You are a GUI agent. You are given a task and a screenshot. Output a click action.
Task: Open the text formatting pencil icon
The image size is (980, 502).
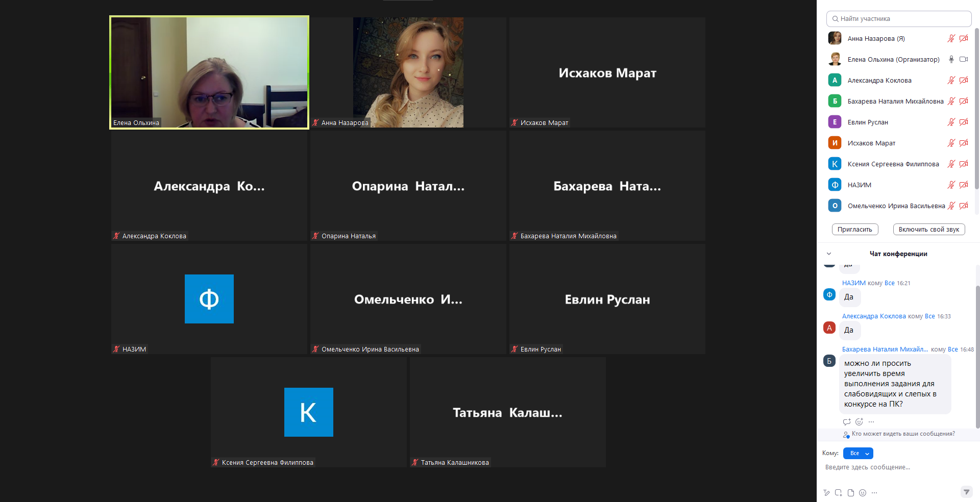826,493
